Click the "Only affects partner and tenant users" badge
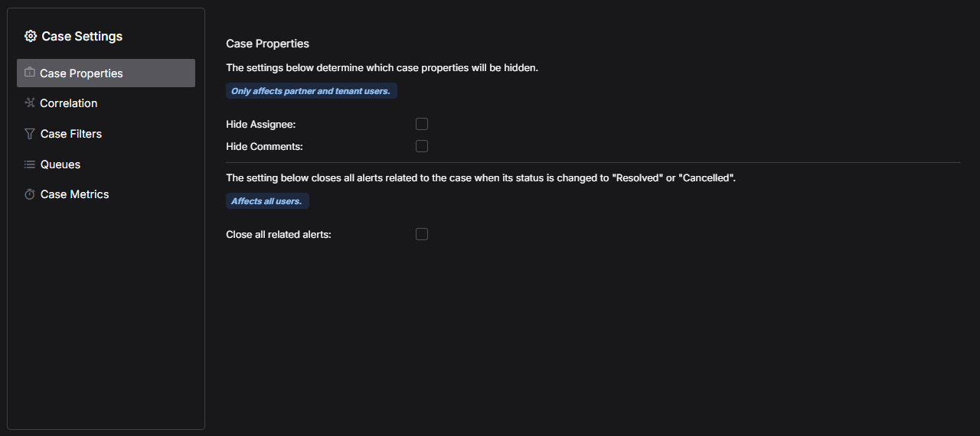Image resolution: width=980 pixels, height=436 pixels. pos(312,91)
